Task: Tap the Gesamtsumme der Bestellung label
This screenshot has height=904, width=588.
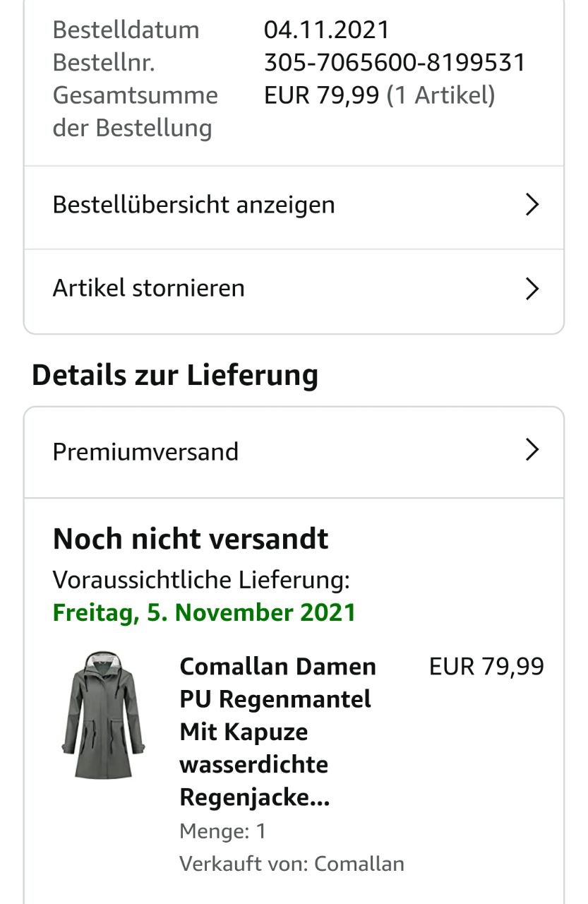Action: pos(136,112)
